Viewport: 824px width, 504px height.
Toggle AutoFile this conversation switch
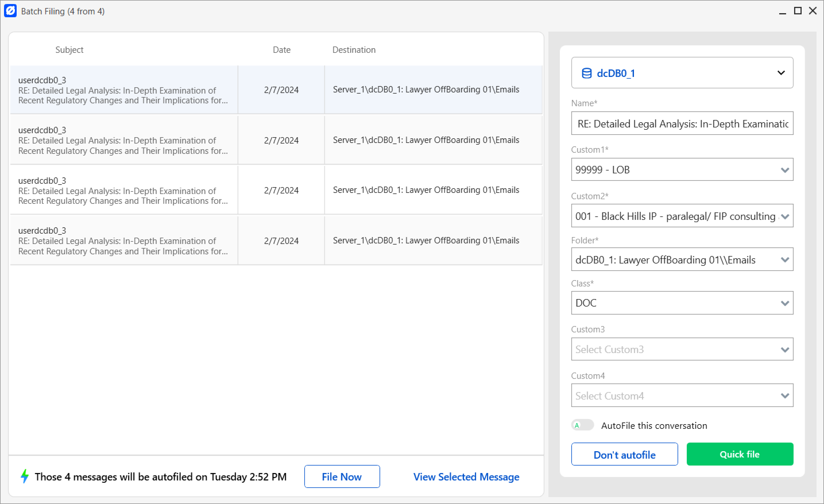pos(582,425)
